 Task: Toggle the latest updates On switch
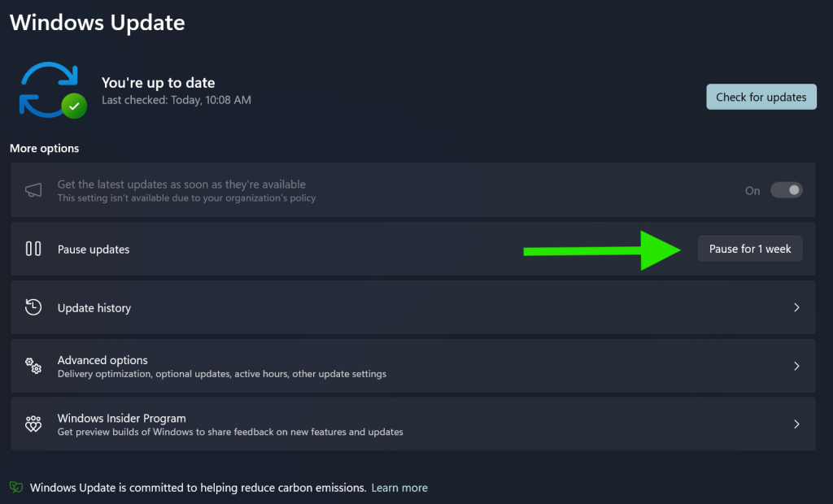pos(786,190)
